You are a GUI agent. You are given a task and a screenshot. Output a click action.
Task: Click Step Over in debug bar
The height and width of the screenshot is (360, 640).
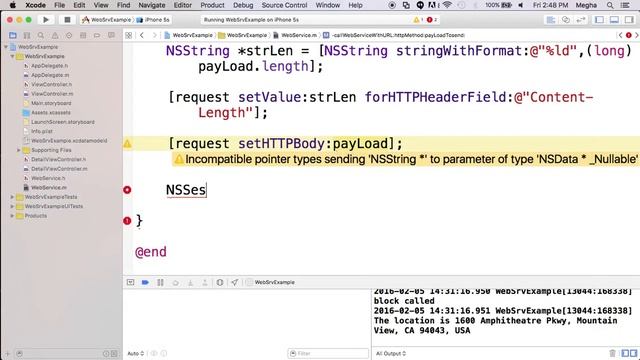pos(176,282)
